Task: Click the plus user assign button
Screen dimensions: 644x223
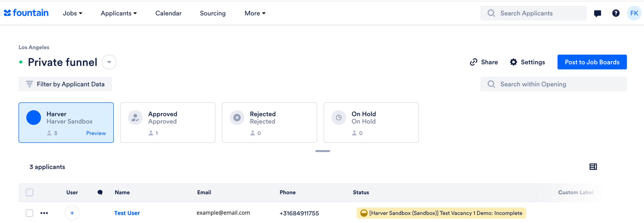Action: tap(72, 213)
